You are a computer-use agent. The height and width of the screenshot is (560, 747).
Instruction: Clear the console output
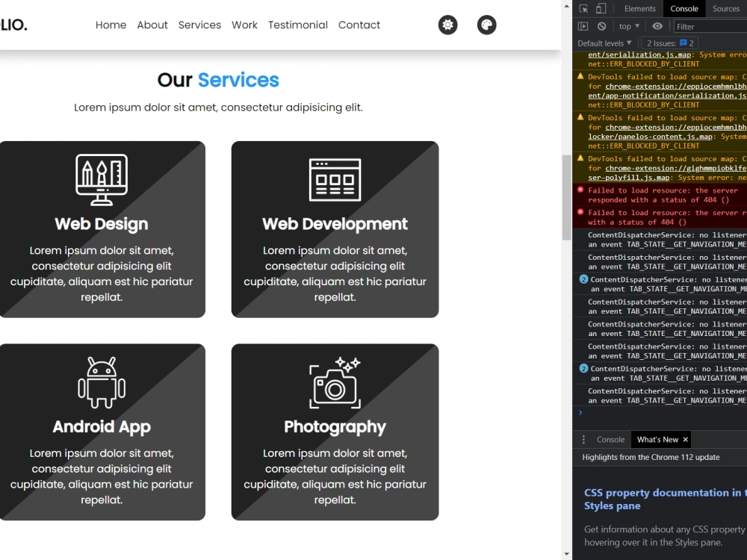coord(601,26)
